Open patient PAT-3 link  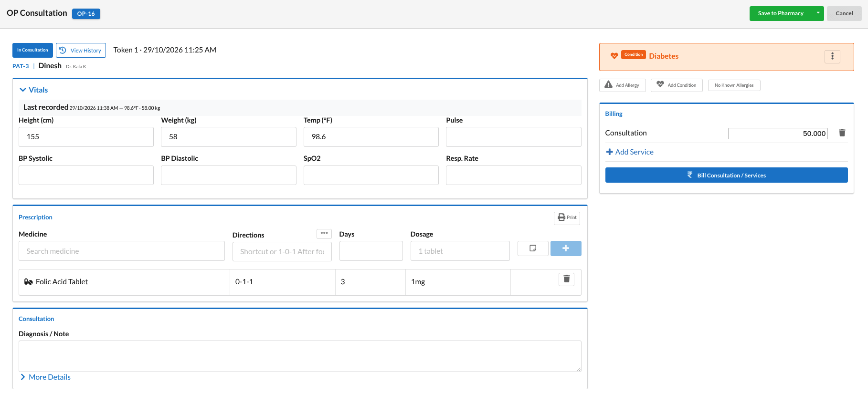(x=21, y=66)
